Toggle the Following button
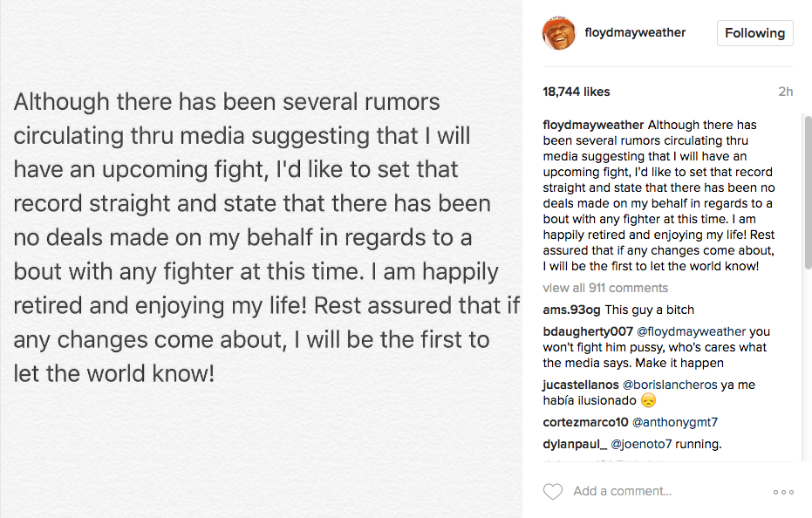812x518 pixels. [754, 33]
